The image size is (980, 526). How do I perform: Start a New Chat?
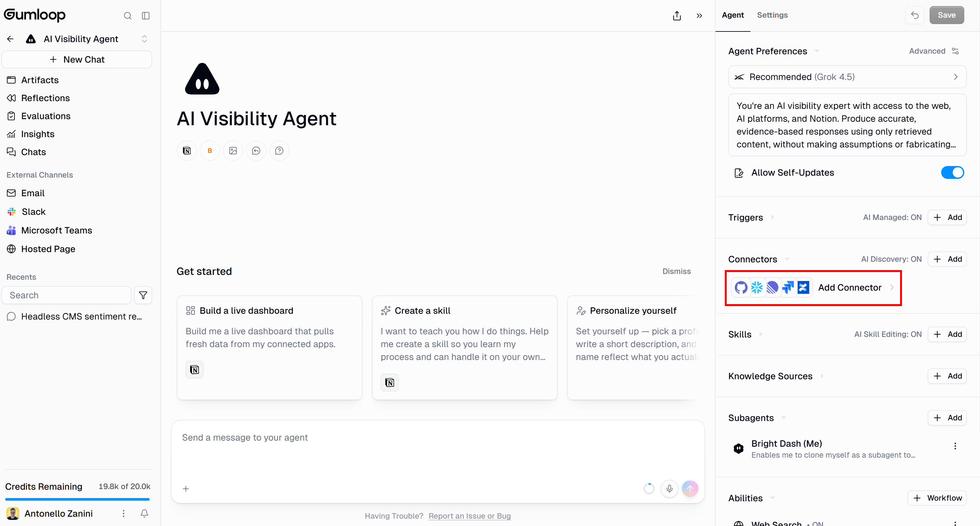click(77, 59)
